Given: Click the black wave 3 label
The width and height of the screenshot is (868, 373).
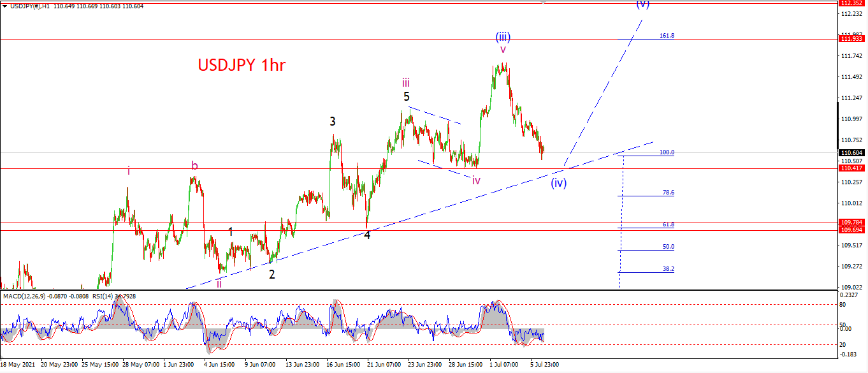Looking at the screenshot, I should coord(333,121).
